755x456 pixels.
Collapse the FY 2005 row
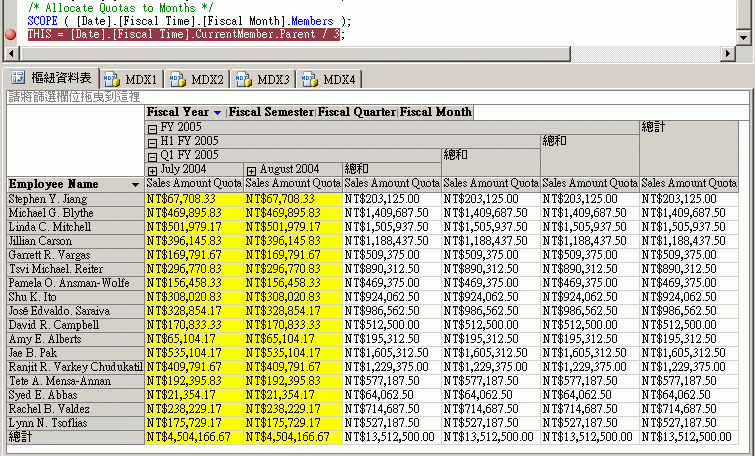tap(152, 128)
